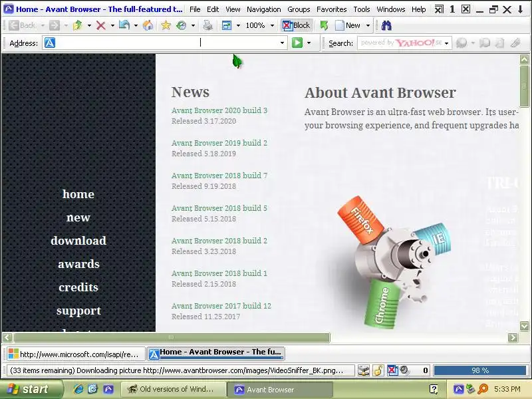Click the 98% loading progress bar

tap(479, 370)
